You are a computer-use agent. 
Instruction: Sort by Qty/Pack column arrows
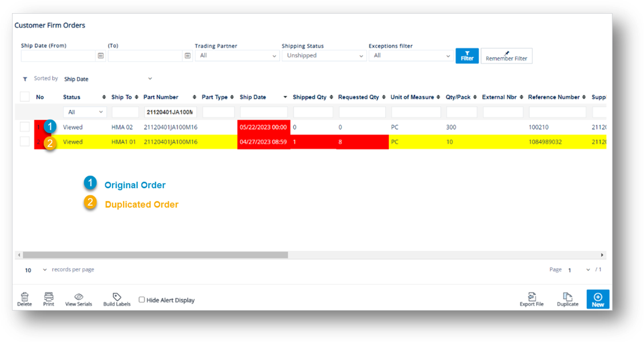click(x=475, y=97)
